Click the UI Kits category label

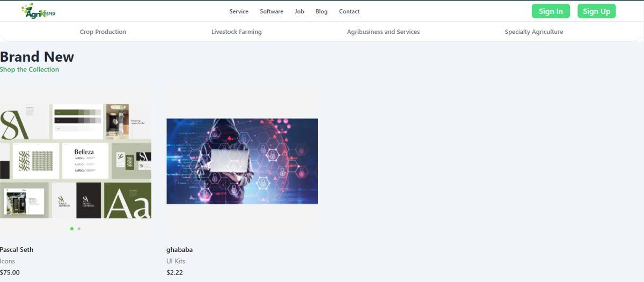coord(176,261)
